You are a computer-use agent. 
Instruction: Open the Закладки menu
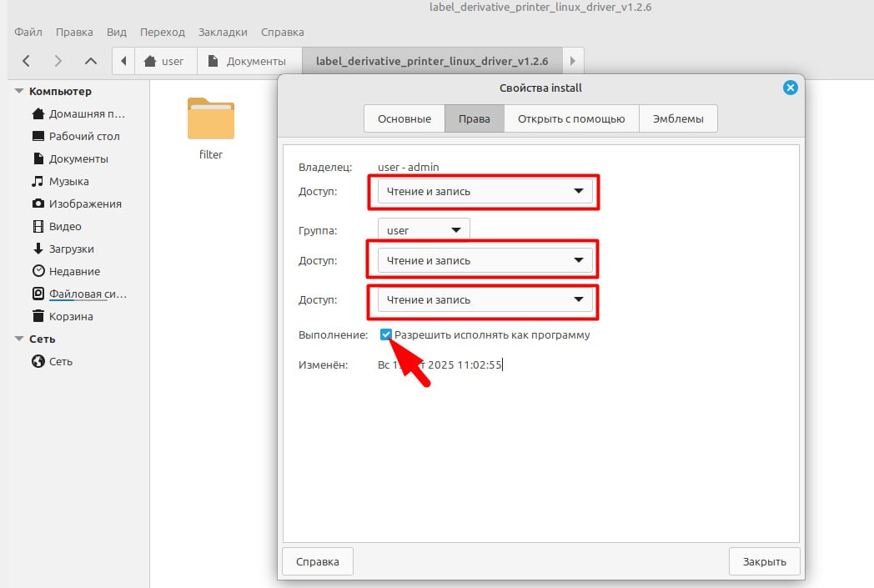223,32
